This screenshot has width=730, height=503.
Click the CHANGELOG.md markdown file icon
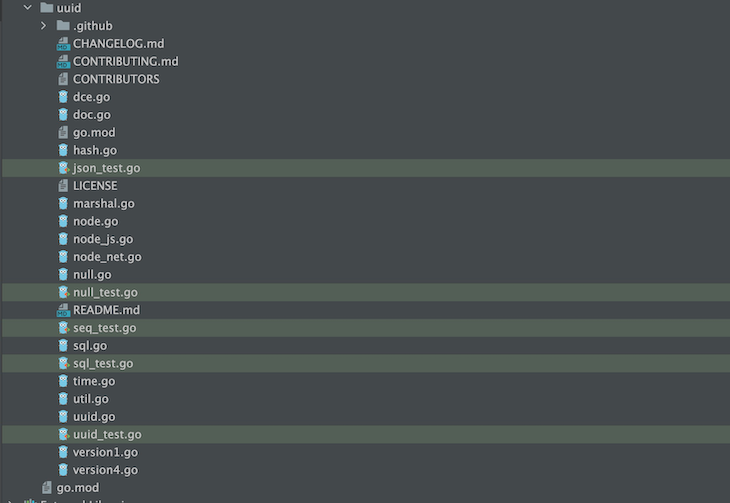[x=63, y=43]
